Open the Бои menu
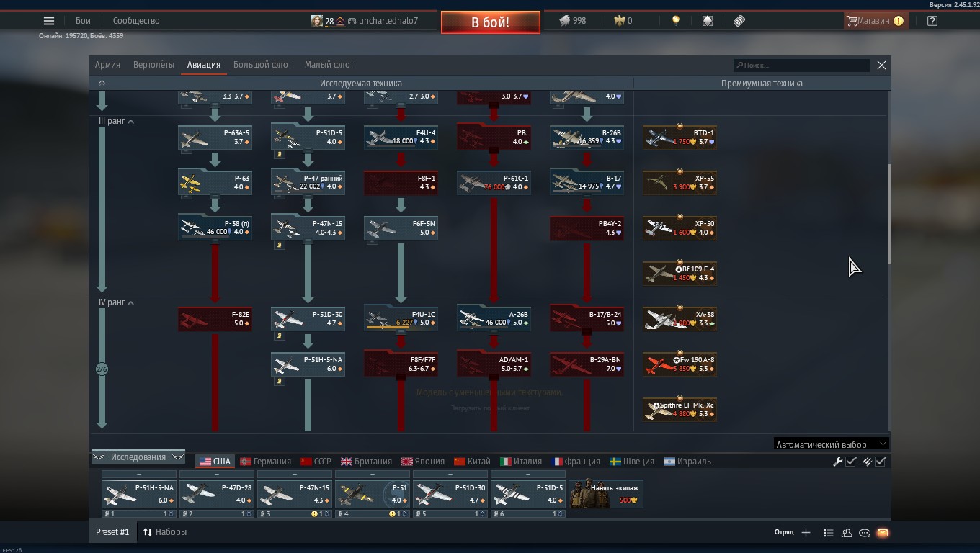Image resolution: width=980 pixels, height=553 pixels. 84,21
